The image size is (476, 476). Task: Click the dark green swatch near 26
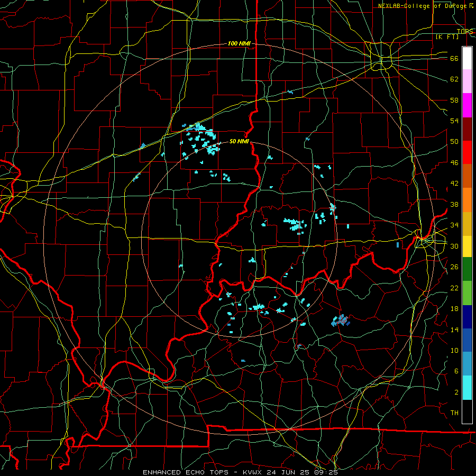467,269
